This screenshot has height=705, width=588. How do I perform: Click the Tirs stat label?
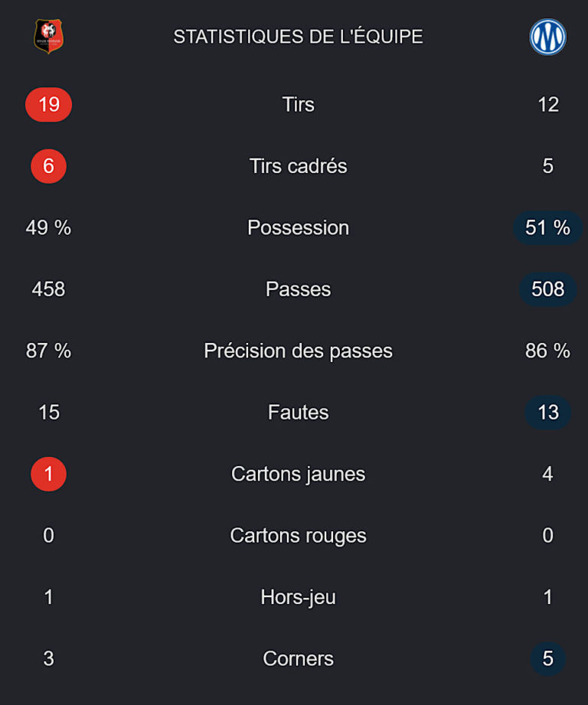[298, 105]
